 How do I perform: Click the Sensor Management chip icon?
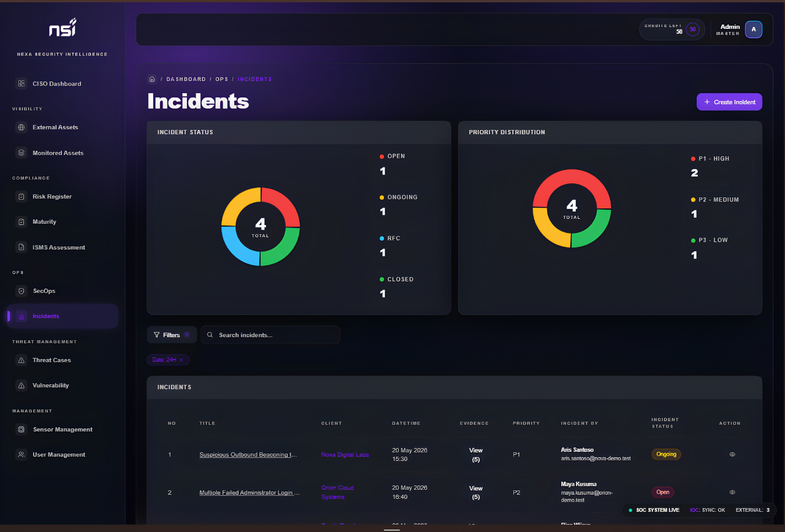click(21, 430)
